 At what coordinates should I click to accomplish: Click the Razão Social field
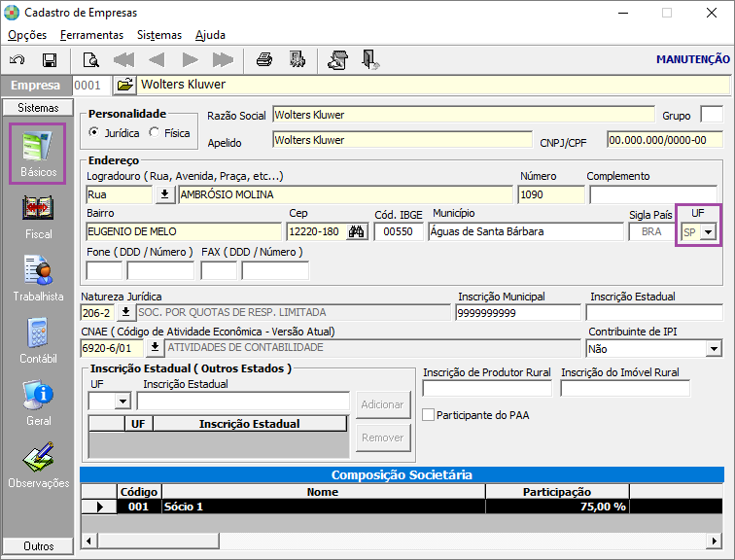[464, 115]
